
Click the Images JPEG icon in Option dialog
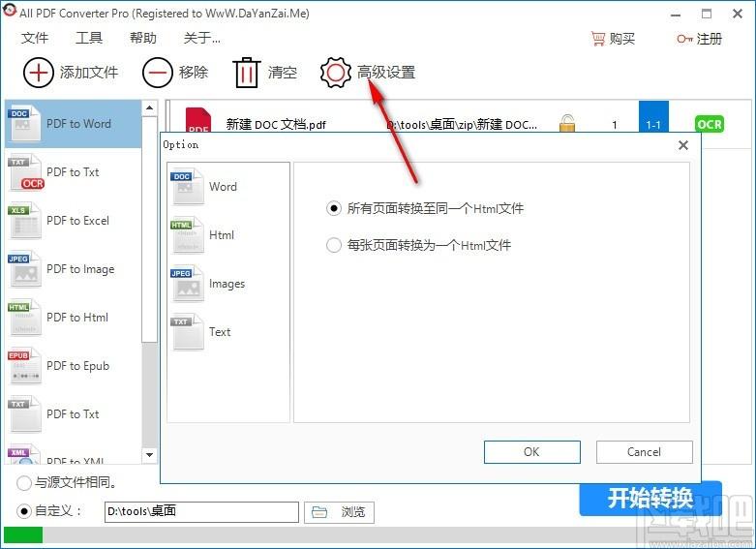click(x=187, y=284)
